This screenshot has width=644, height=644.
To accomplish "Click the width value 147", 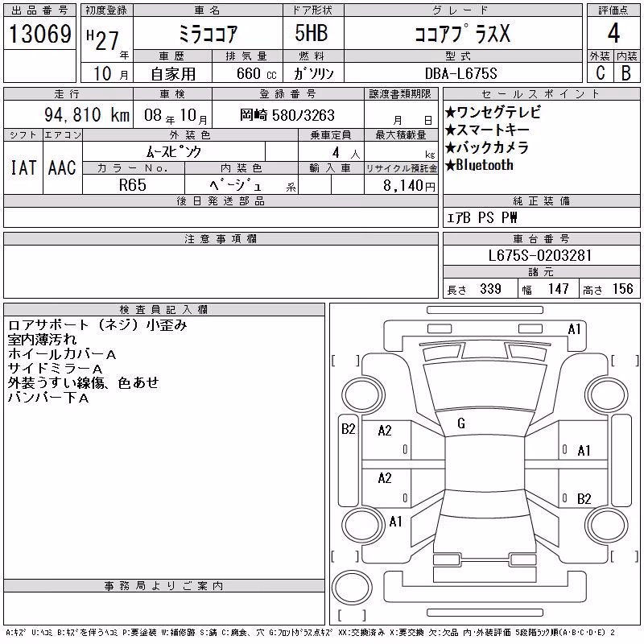I will pyautogui.click(x=558, y=289).
